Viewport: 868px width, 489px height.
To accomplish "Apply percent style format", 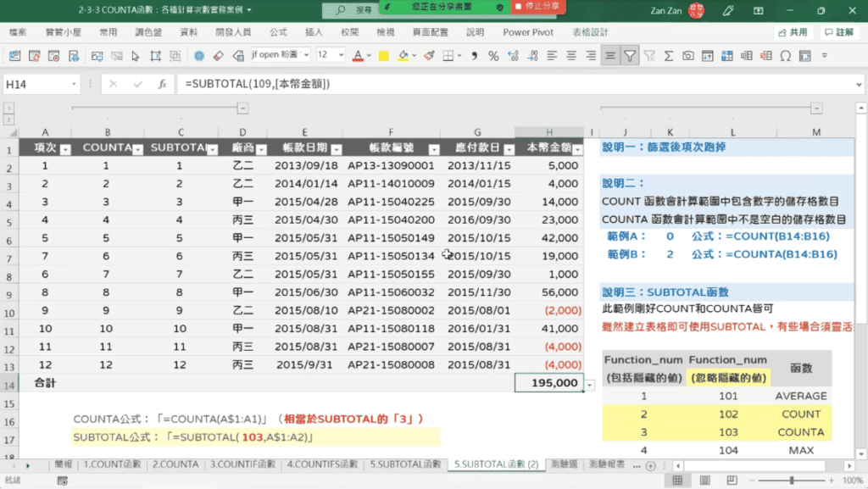I will point(493,56).
